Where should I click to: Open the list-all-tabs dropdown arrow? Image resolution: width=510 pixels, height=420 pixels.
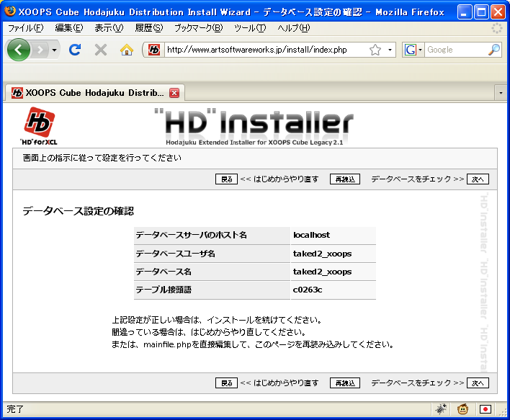[x=501, y=93]
